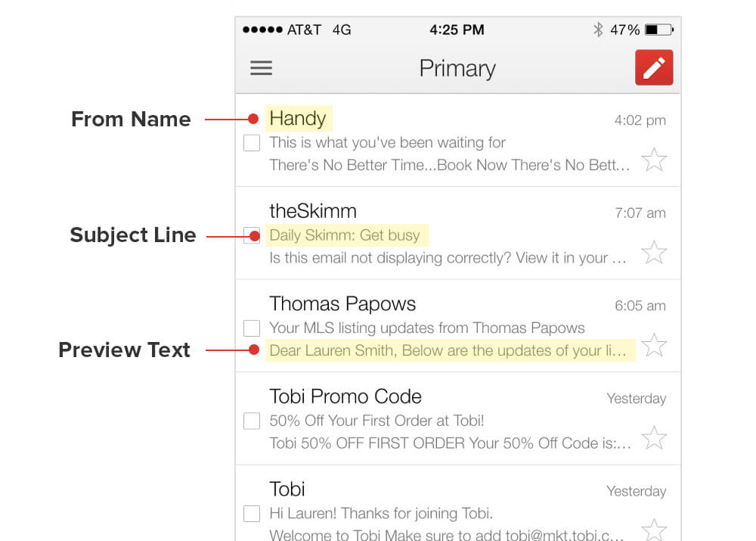756x541 pixels.
Task: Tap 'Tobi 50% OFF FIRST ORDER' preview text
Action: [451, 443]
